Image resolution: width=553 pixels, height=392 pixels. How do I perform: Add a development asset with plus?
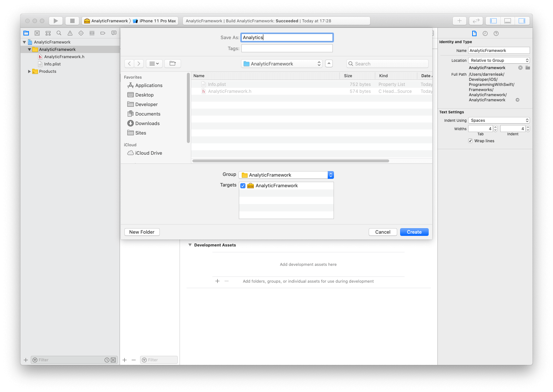click(x=217, y=281)
